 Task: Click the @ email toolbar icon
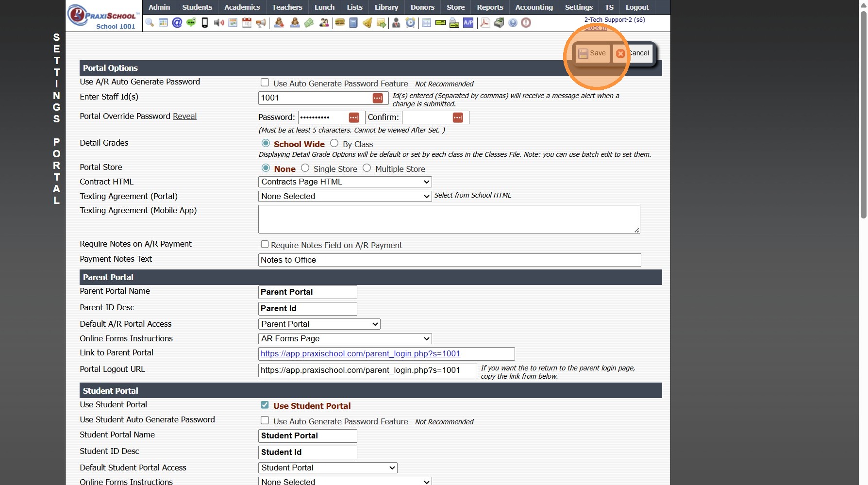coord(177,23)
